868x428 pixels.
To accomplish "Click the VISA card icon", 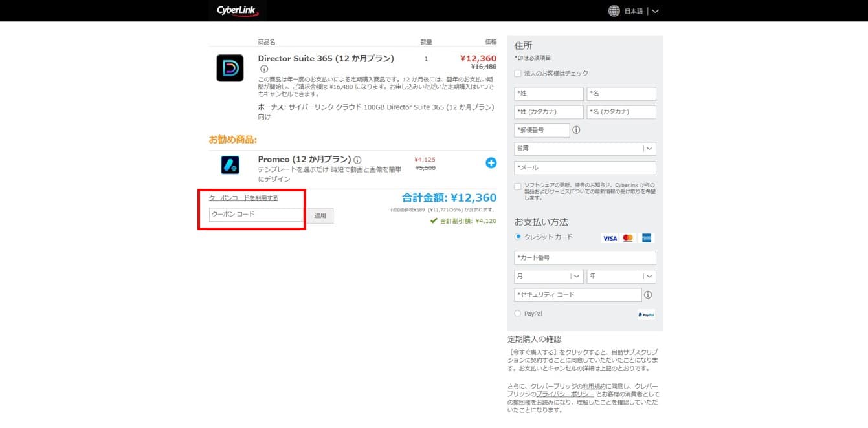I will click(610, 238).
